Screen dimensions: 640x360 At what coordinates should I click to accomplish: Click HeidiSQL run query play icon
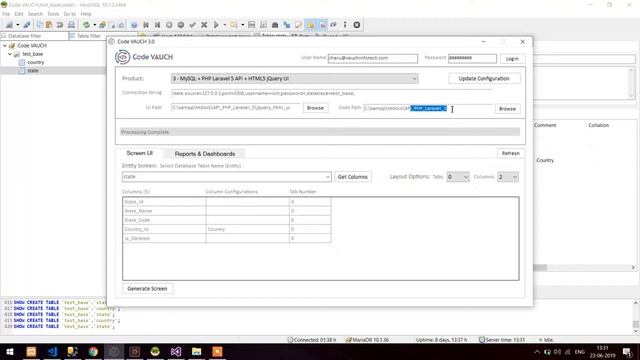tap(216, 25)
